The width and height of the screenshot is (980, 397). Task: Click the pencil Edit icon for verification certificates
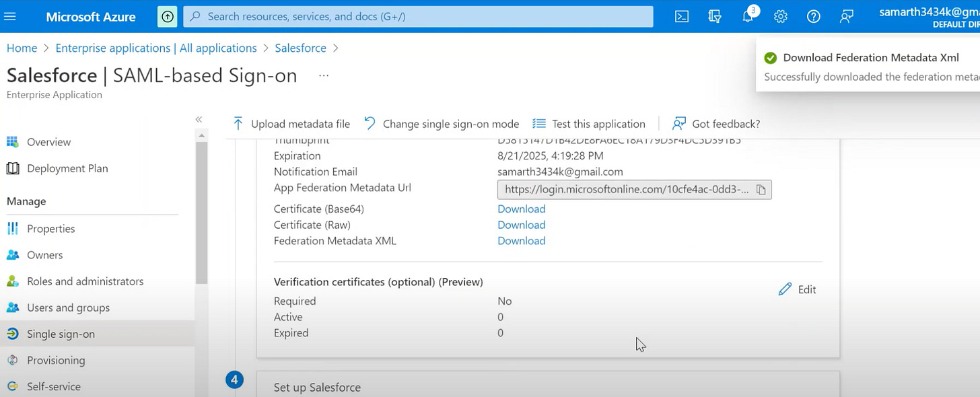785,289
